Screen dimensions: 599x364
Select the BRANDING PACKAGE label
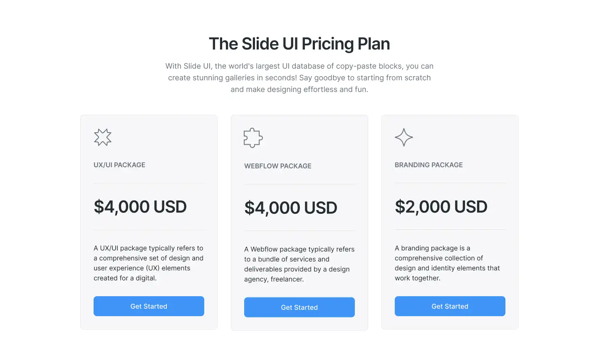tap(429, 165)
